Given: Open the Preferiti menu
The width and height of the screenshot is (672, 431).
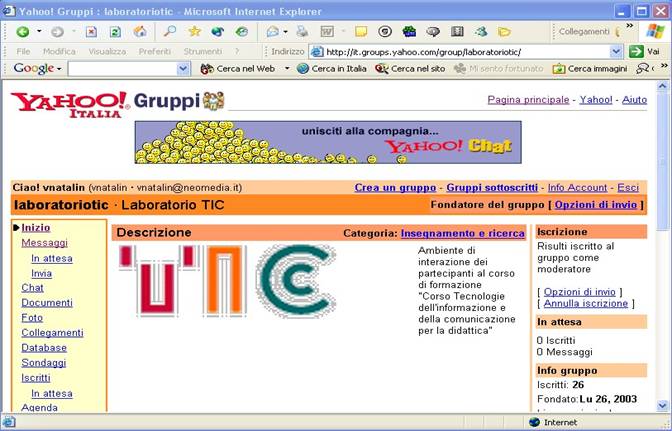Looking at the screenshot, I should pos(155,51).
